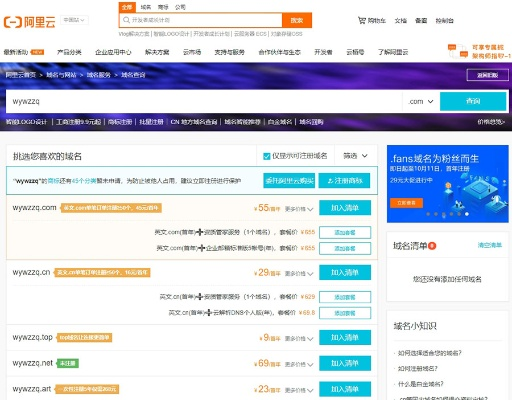Screen dimensions: 512x400
Task: Toggle the show-only-registrable-domains checkbox
Action: (266, 156)
